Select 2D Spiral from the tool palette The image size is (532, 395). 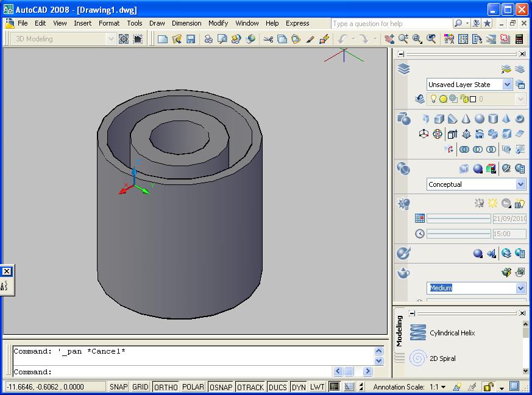point(442,358)
